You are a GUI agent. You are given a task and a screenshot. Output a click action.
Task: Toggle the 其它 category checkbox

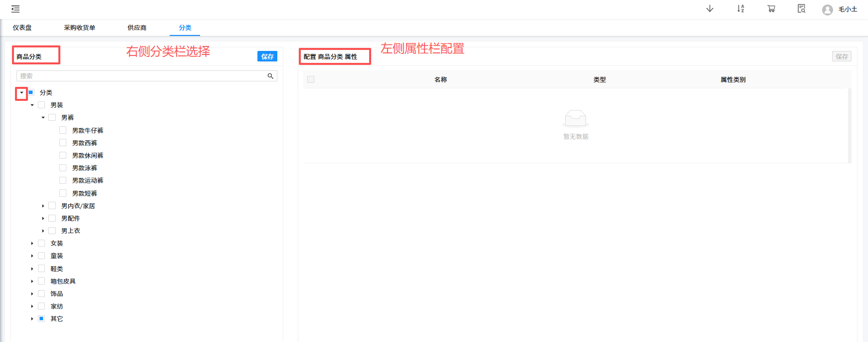click(41, 319)
